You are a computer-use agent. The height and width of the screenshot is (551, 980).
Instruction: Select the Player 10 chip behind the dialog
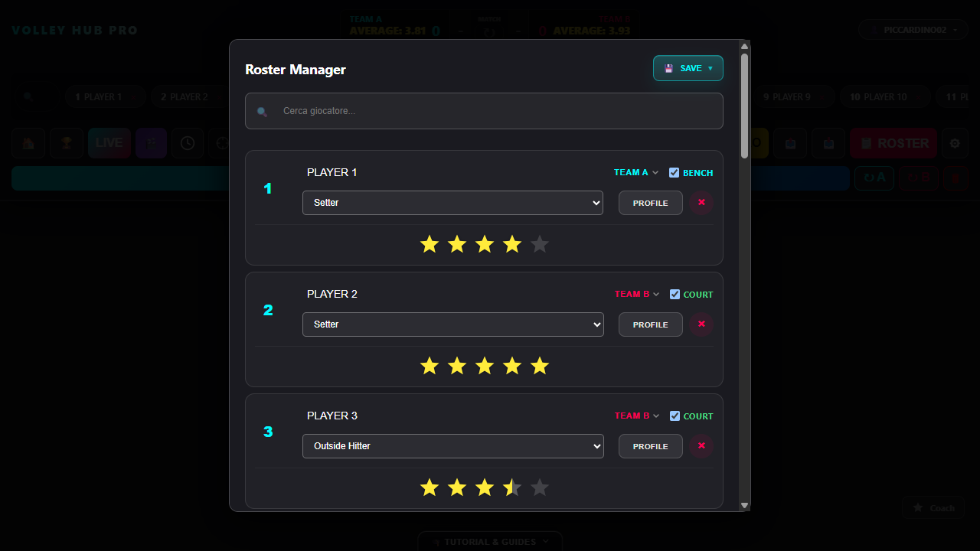[x=885, y=97]
